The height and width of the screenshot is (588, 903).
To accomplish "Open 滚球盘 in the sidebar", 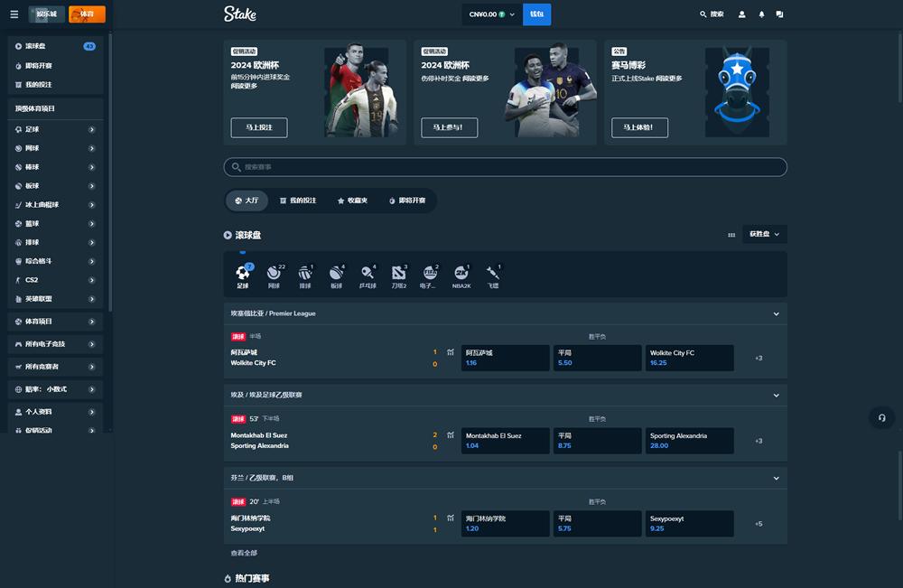I will [x=55, y=46].
